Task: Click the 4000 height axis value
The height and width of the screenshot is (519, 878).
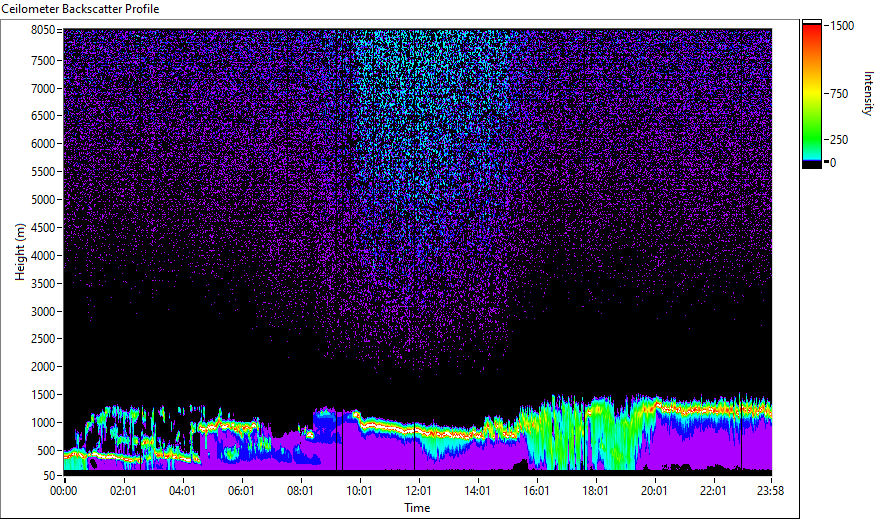Action: [43, 256]
